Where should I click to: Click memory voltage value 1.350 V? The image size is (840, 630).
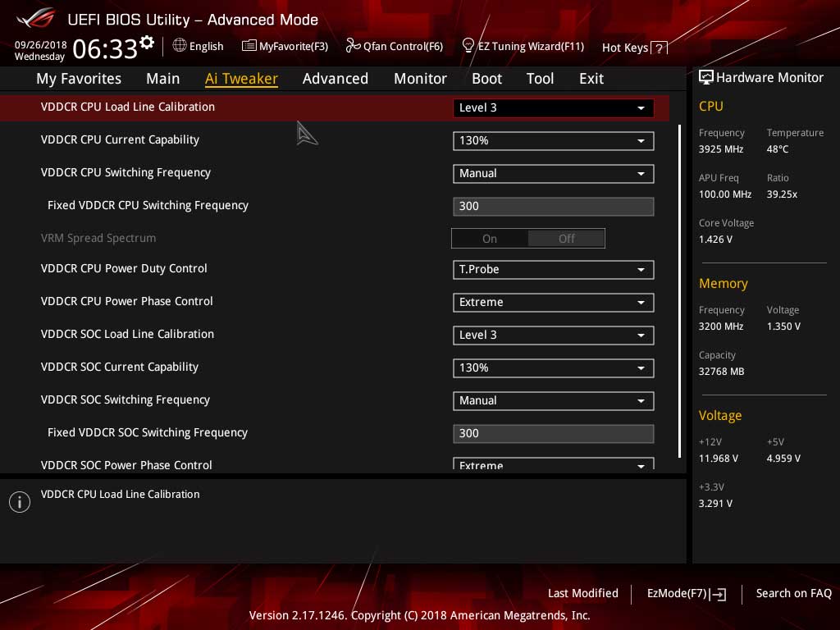[783, 326]
